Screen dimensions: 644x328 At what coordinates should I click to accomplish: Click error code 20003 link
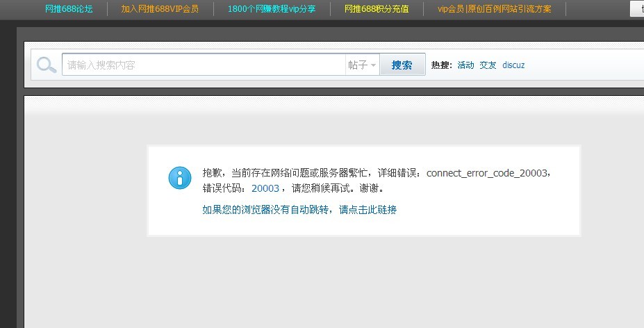265,188
